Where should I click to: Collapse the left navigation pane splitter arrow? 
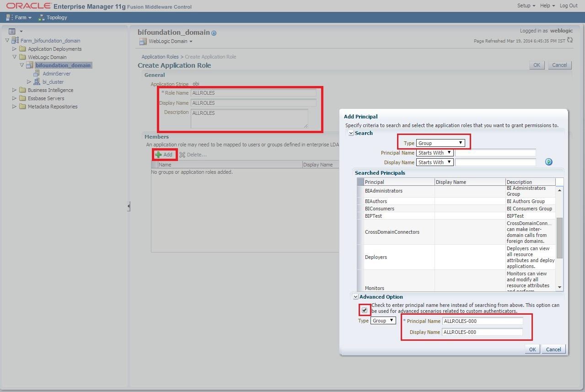[129, 206]
